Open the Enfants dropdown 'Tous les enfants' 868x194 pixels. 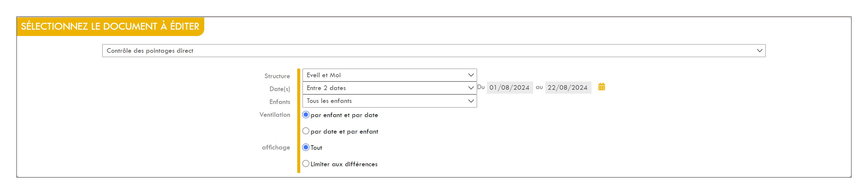390,101
